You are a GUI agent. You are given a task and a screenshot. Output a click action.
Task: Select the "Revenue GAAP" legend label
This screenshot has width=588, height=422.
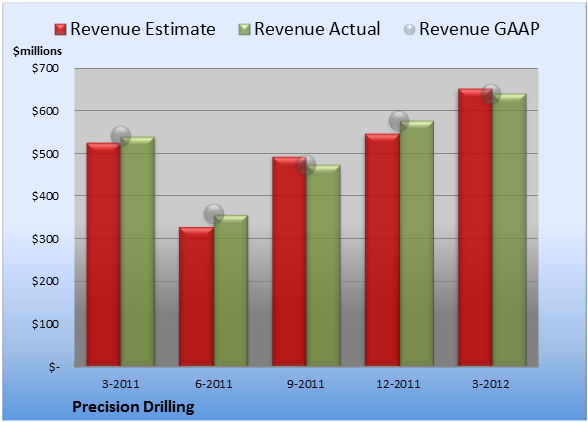(479, 29)
